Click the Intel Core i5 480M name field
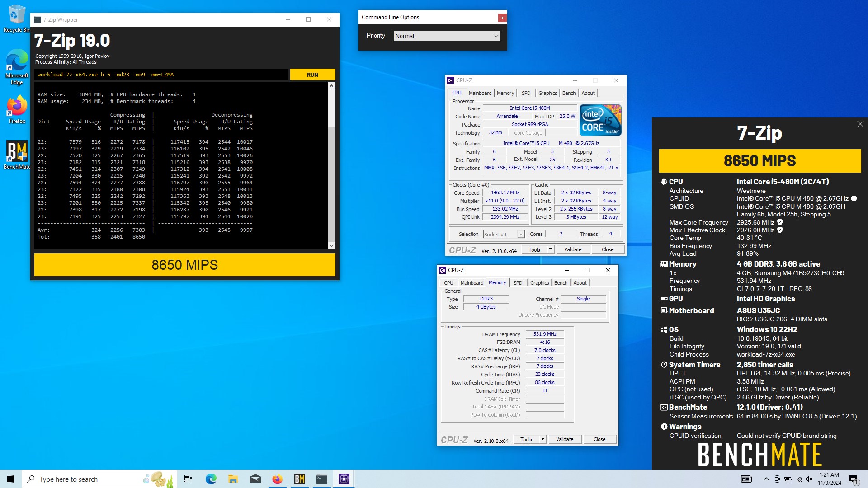Image resolution: width=868 pixels, height=488 pixels. (530, 108)
